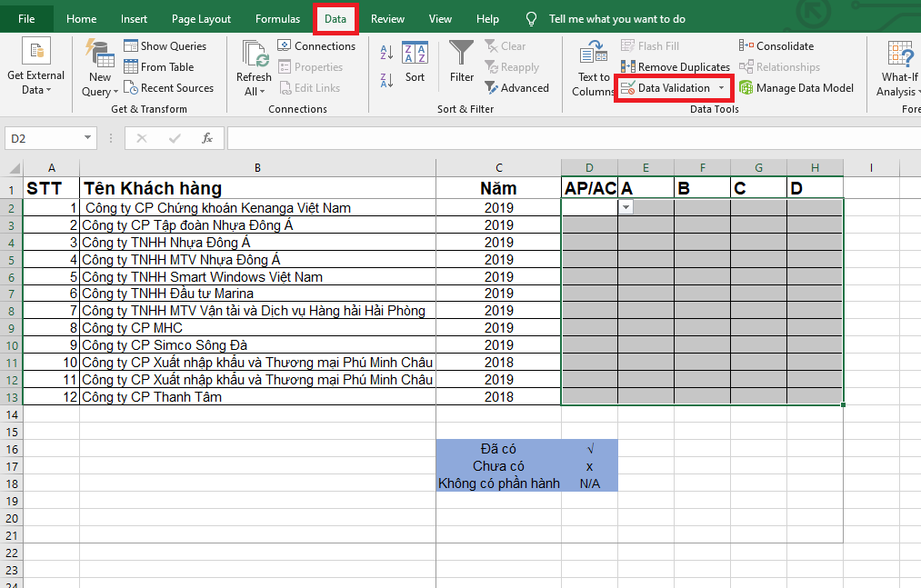Open Manage Data Model
The height and width of the screenshot is (588, 921).
pyautogui.click(x=796, y=88)
